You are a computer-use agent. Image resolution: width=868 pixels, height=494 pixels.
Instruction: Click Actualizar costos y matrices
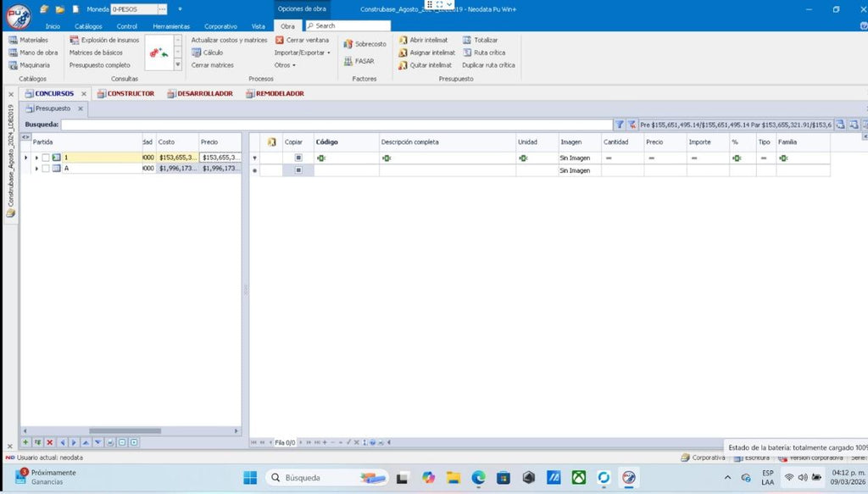[229, 40]
